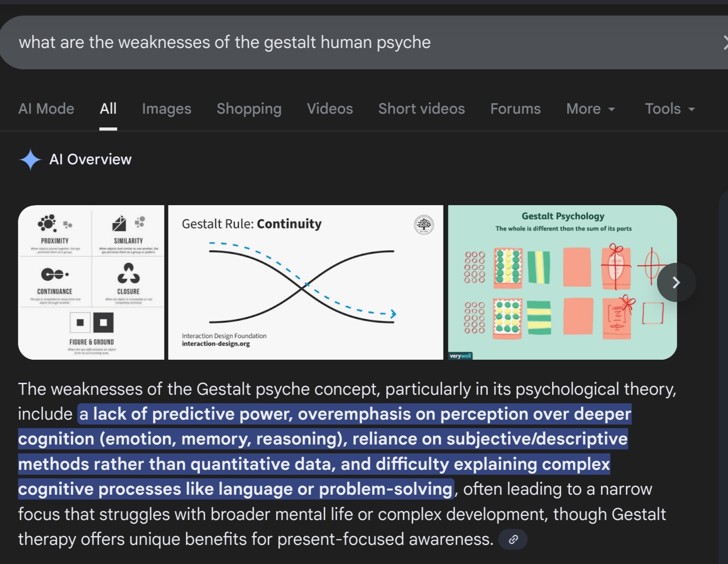
Task: Click the AI Overview sparkle icon
Action: (x=30, y=159)
